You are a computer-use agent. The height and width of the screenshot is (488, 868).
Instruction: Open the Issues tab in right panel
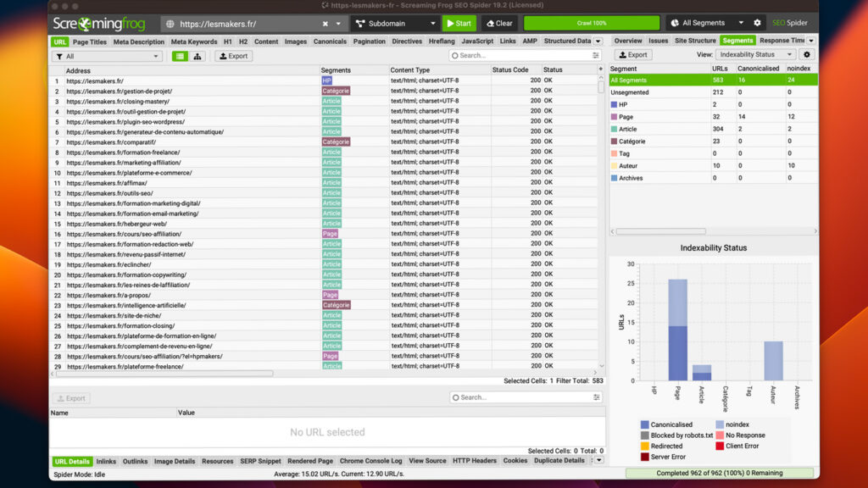click(658, 41)
